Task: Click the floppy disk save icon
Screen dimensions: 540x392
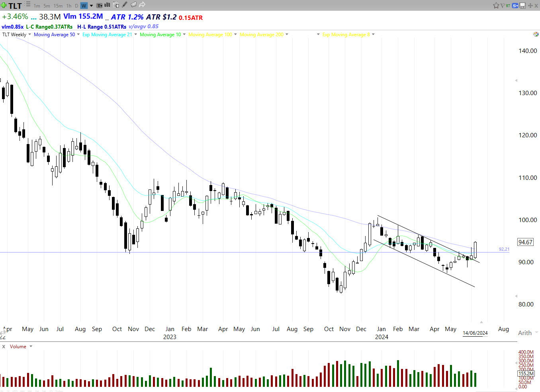Action: click(x=522, y=6)
